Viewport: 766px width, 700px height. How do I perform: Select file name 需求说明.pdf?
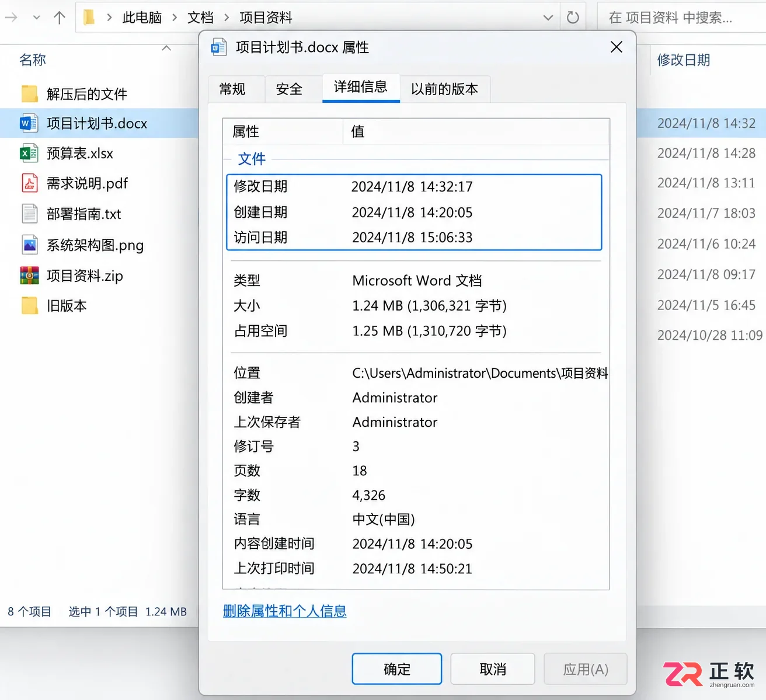[x=87, y=183]
